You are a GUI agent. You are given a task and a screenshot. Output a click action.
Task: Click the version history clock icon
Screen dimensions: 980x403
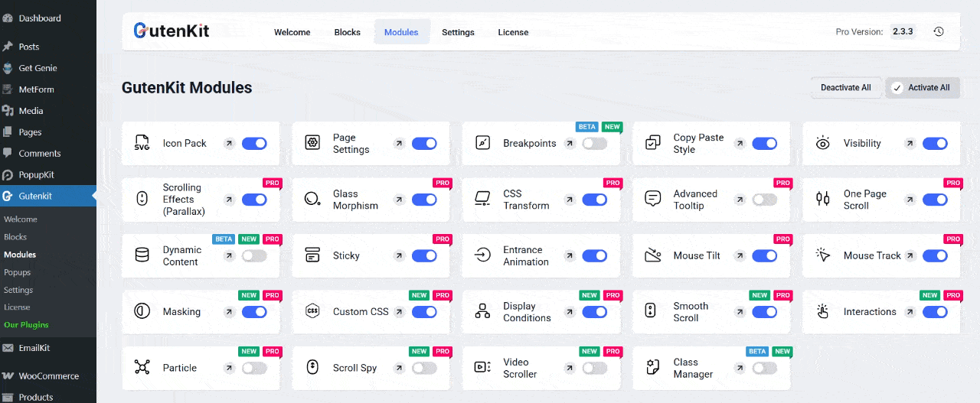coord(939,32)
